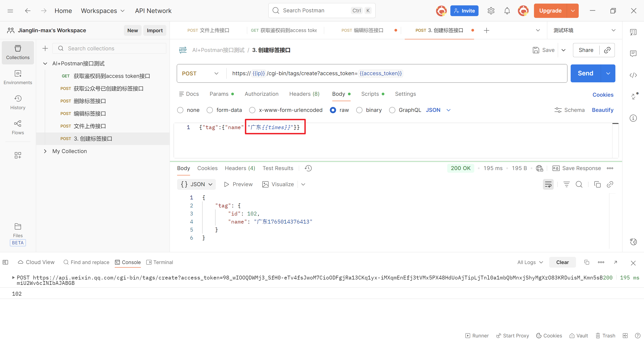Open the 测试环境 environment selector
This screenshot has width=644, height=341.
point(584,30)
